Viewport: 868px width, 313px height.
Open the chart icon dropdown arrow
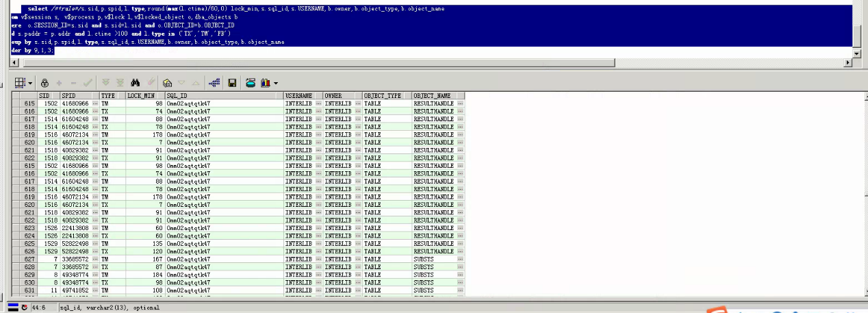275,84
